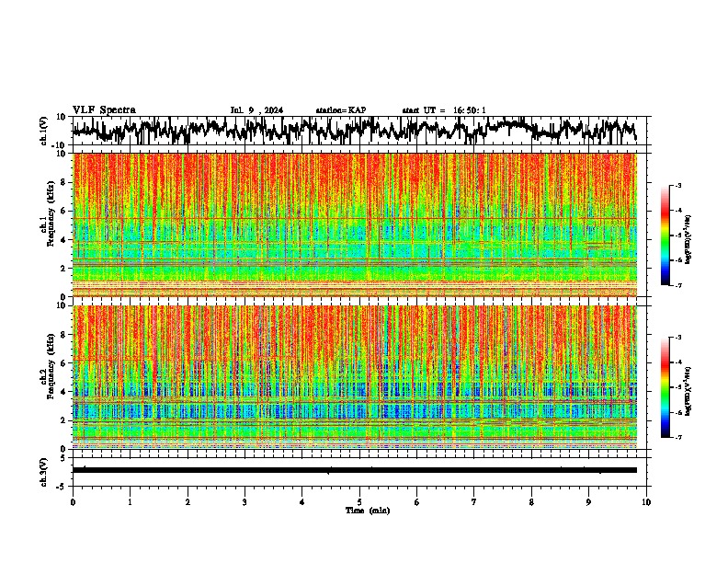Click the ch.1 spectrogram panel

tap(355, 224)
